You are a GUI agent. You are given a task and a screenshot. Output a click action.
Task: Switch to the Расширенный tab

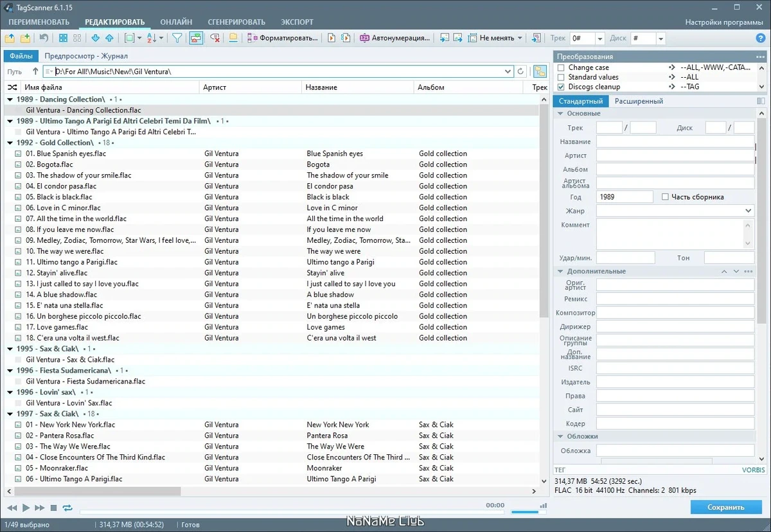pos(639,101)
